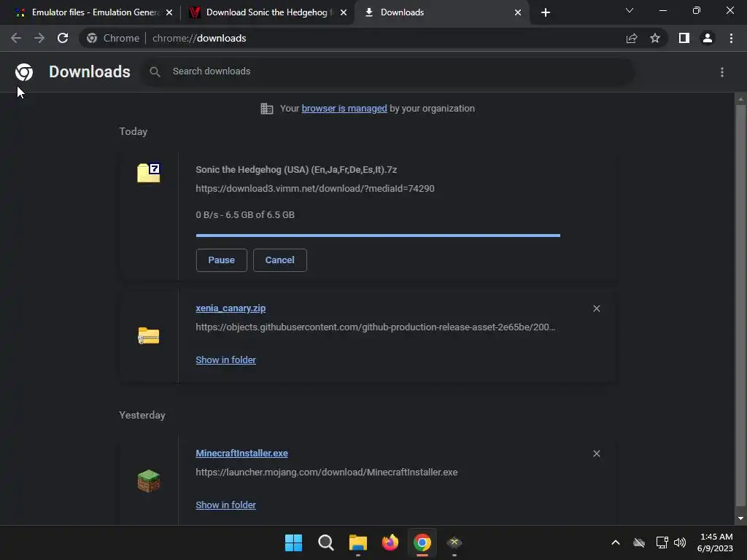Reload the downloads page

tap(63, 38)
